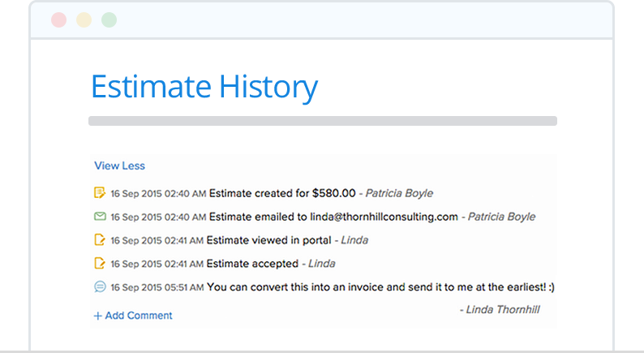The height and width of the screenshot is (353, 644).
Task: Collapse history with View Less
Action: (x=119, y=166)
